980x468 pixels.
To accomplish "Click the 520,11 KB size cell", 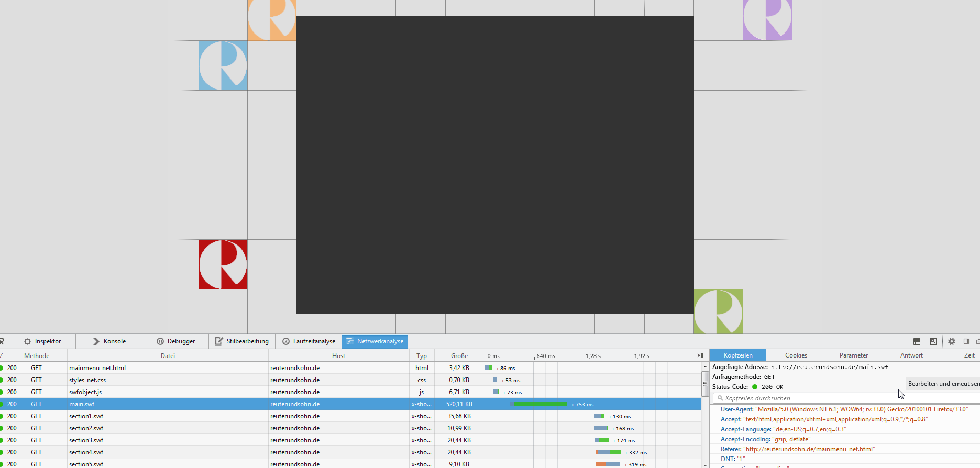I will coord(459,404).
